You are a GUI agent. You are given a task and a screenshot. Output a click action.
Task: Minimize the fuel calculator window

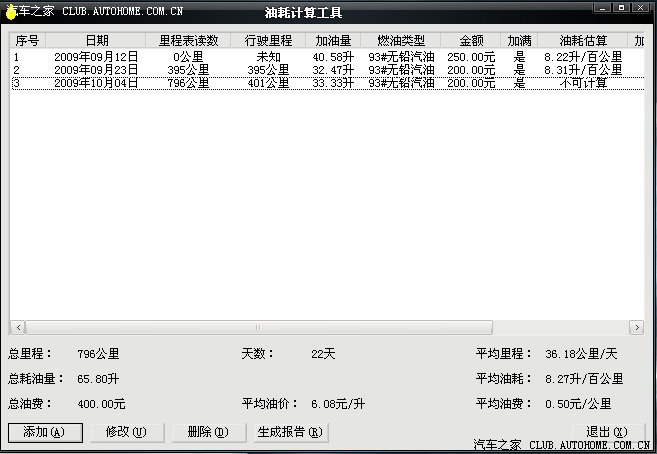[602, 8]
